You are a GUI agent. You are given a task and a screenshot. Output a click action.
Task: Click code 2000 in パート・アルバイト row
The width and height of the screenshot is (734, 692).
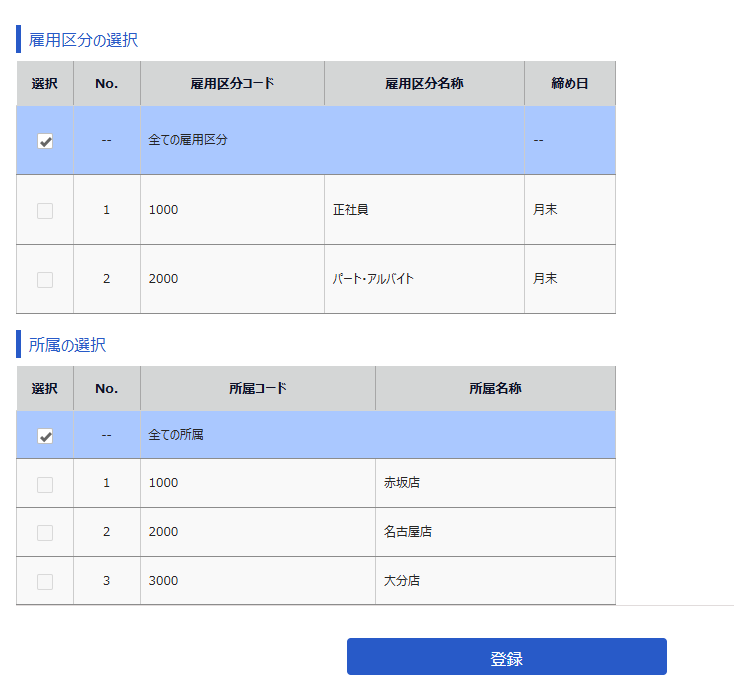[x=163, y=279]
